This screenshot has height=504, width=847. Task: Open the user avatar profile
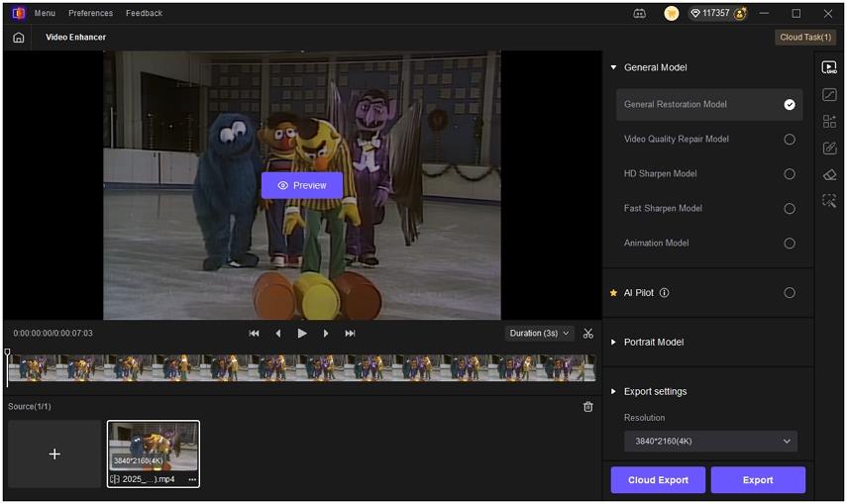click(x=671, y=14)
